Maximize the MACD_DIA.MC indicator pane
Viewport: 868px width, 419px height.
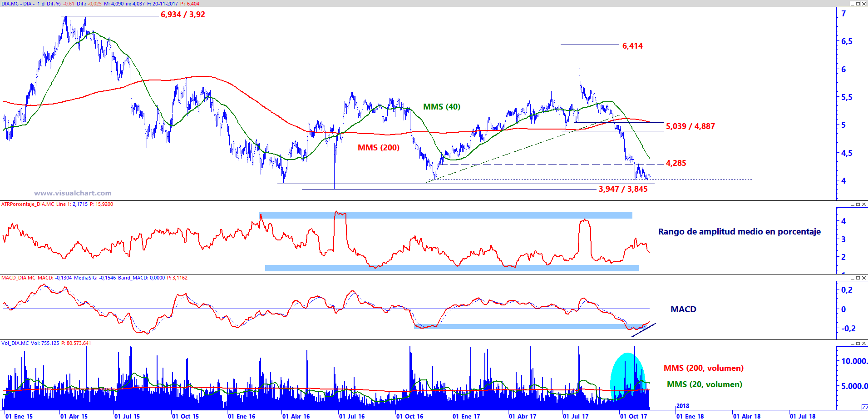[x=858, y=278]
